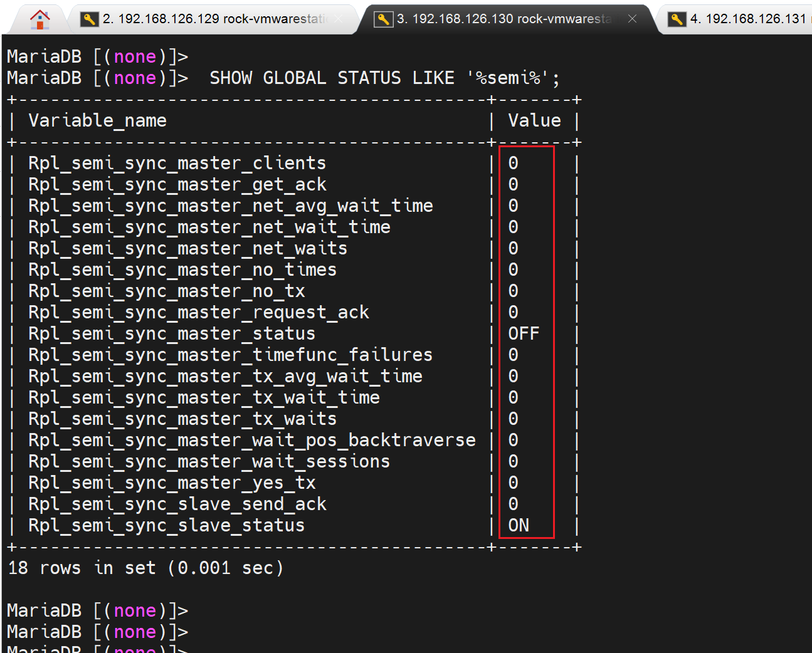Click Rpl_semi_sync_master_no_tx text

(167, 291)
